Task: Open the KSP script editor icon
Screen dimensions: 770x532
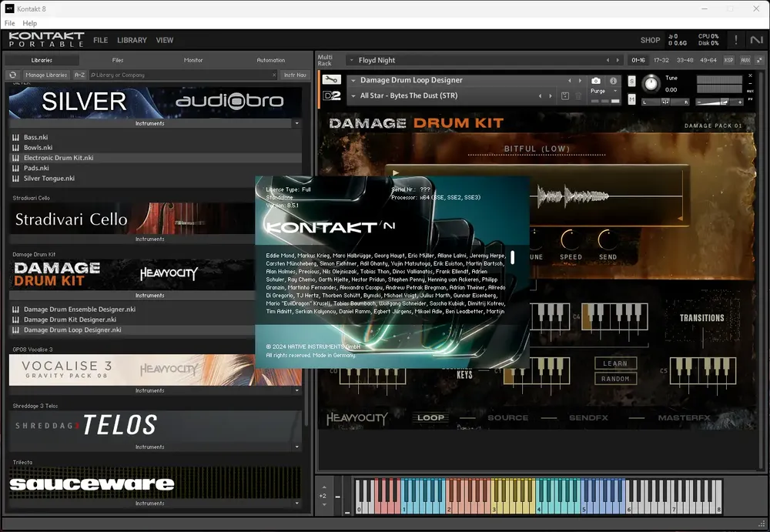Action: point(728,60)
